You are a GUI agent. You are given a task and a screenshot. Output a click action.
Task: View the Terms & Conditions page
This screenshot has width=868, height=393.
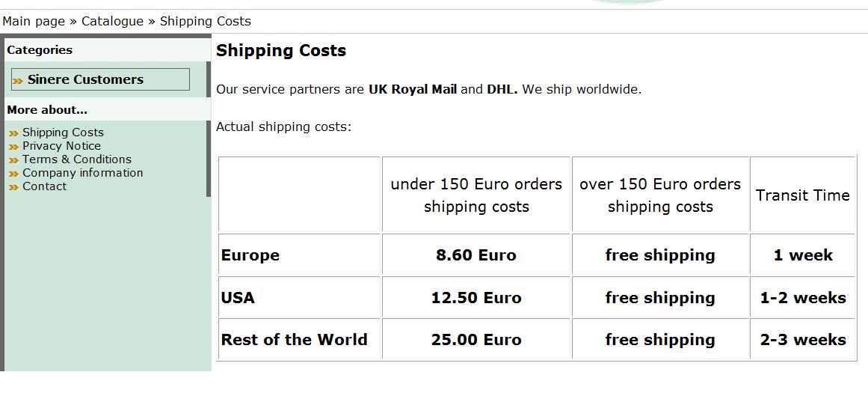coord(77,159)
